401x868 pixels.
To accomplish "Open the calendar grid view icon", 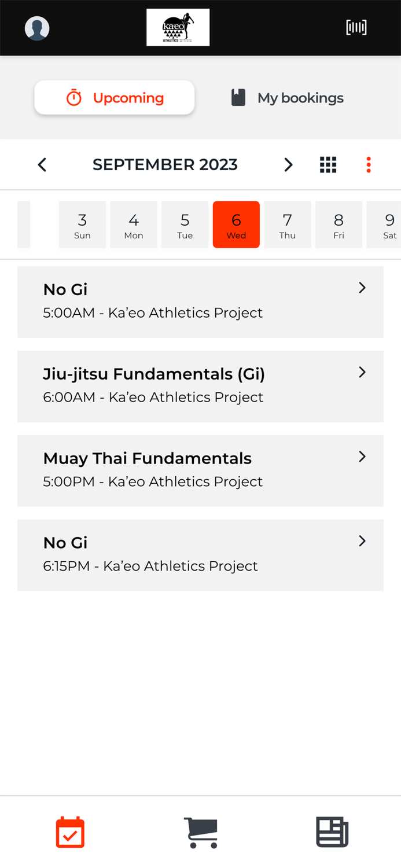I will pos(328,164).
